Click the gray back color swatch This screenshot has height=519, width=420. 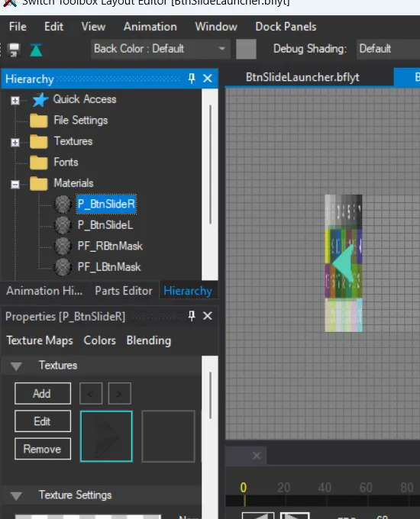(246, 49)
